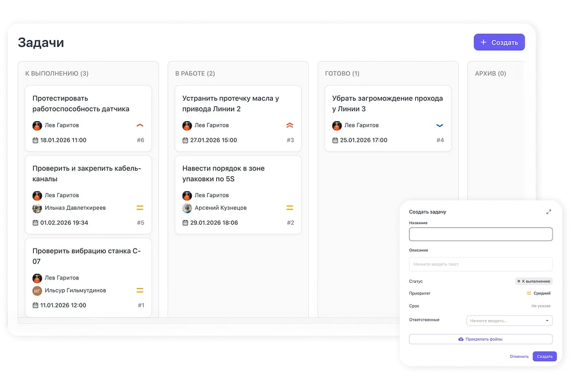Click the calendar icon beside 01.02.2026 19:34
The height and width of the screenshot is (392, 572).
35,223
